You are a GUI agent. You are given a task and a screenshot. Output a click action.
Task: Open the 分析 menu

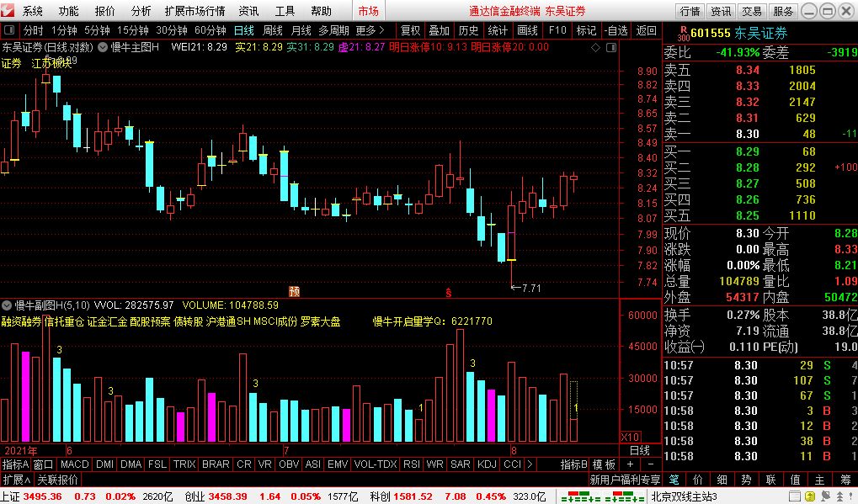[x=141, y=11]
